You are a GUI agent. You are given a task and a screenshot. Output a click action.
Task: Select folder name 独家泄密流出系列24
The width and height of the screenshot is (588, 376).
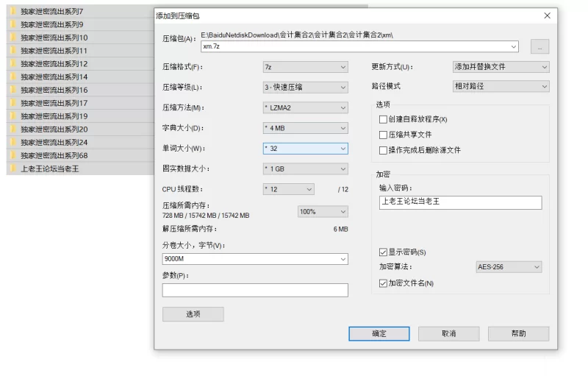54,142
